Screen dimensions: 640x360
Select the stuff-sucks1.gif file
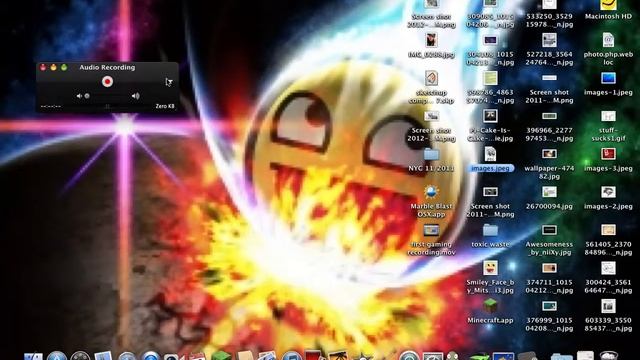click(608, 116)
